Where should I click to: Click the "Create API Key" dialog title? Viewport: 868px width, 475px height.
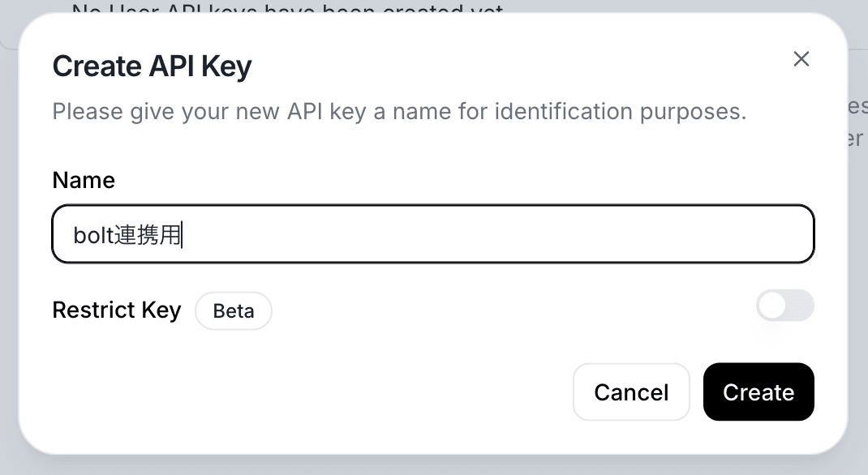click(x=152, y=66)
